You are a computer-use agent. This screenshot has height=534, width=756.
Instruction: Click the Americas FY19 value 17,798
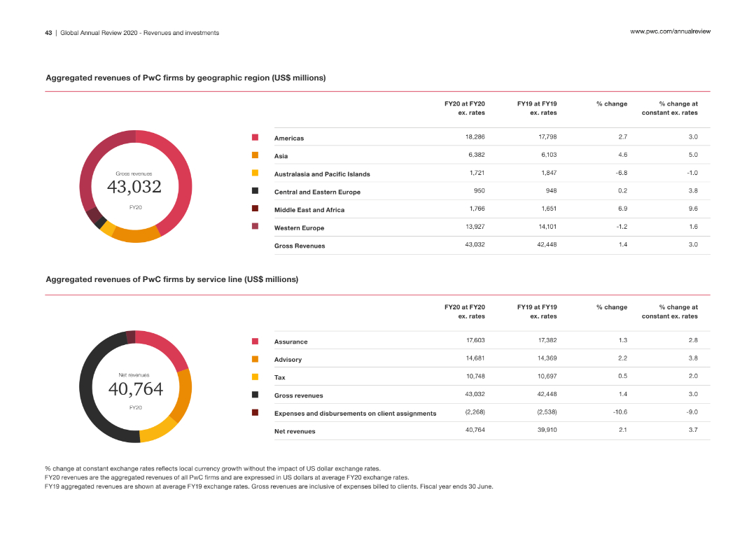(x=547, y=137)
